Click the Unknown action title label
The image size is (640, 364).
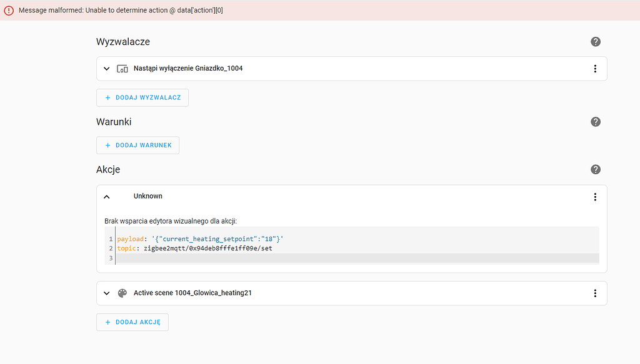[x=147, y=196]
